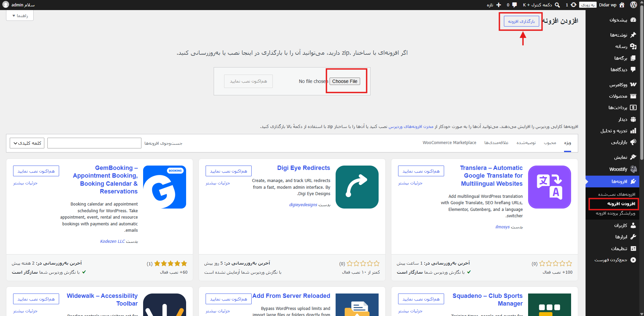
Task: Click the Payments (پرداخت‌ها) sidebar icon
Action: (x=633, y=107)
